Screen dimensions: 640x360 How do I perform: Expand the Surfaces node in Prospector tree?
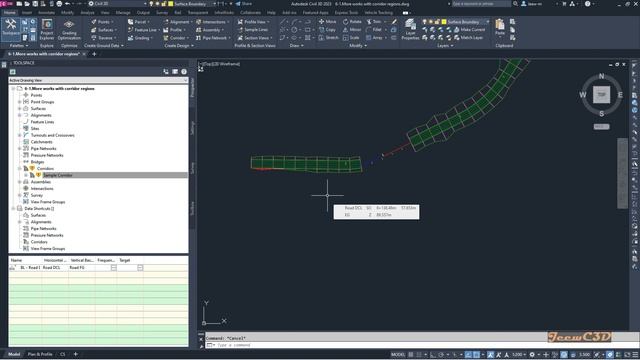point(20,109)
